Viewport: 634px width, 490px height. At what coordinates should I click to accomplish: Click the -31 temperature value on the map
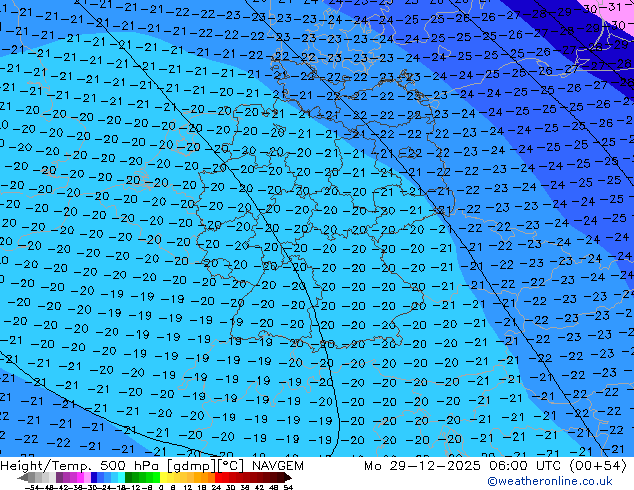[616, 8]
